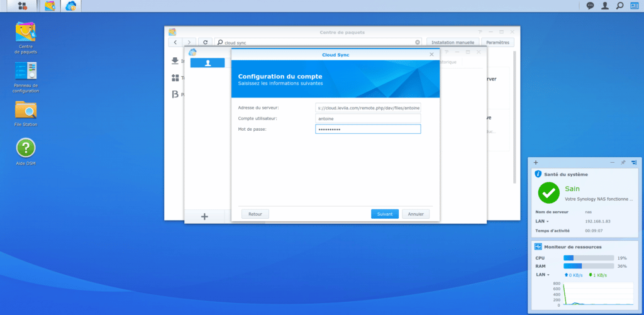The height and width of the screenshot is (315, 644).
Task: Click the Mot de passe field
Action: [368, 130]
